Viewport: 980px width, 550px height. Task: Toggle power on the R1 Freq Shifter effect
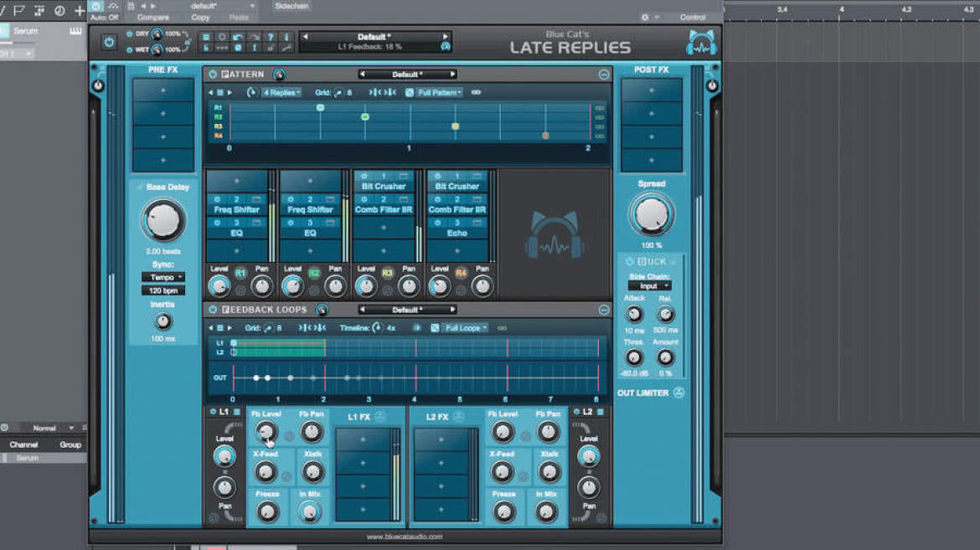[218, 199]
